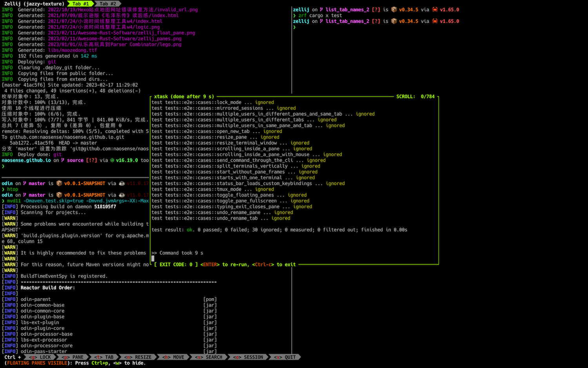The image size is (588, 368).
Task: Click the Processing build on daemon line
Action: tap(59, 207)
